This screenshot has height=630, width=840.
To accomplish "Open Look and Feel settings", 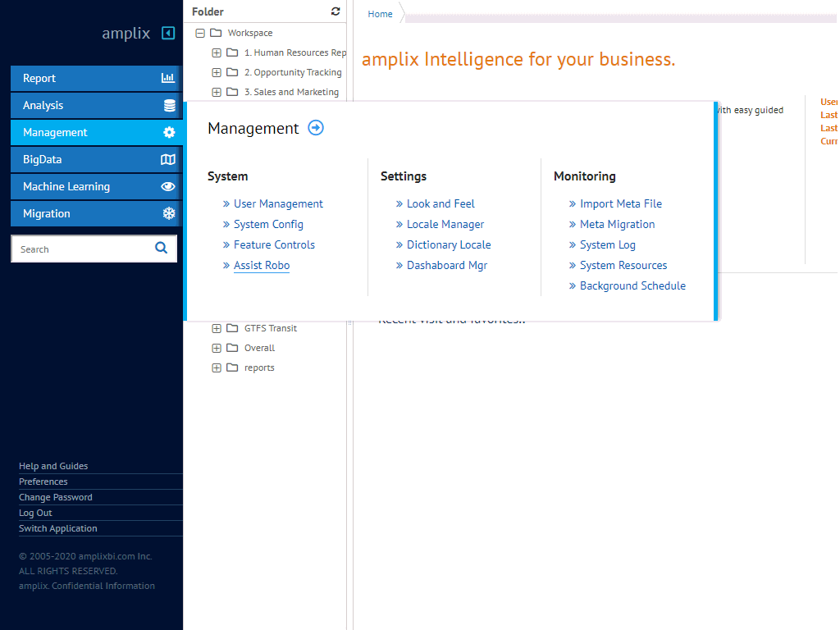I will pos(441,203).
